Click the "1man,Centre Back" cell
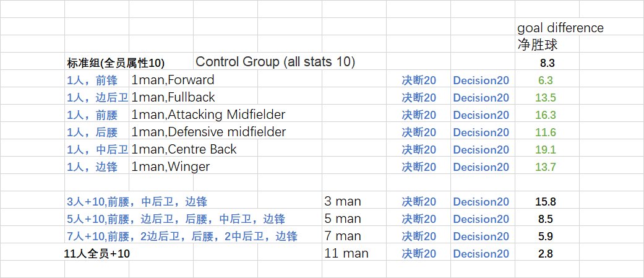This screenshot has height=278, width=644. click(x=184, y=149)
